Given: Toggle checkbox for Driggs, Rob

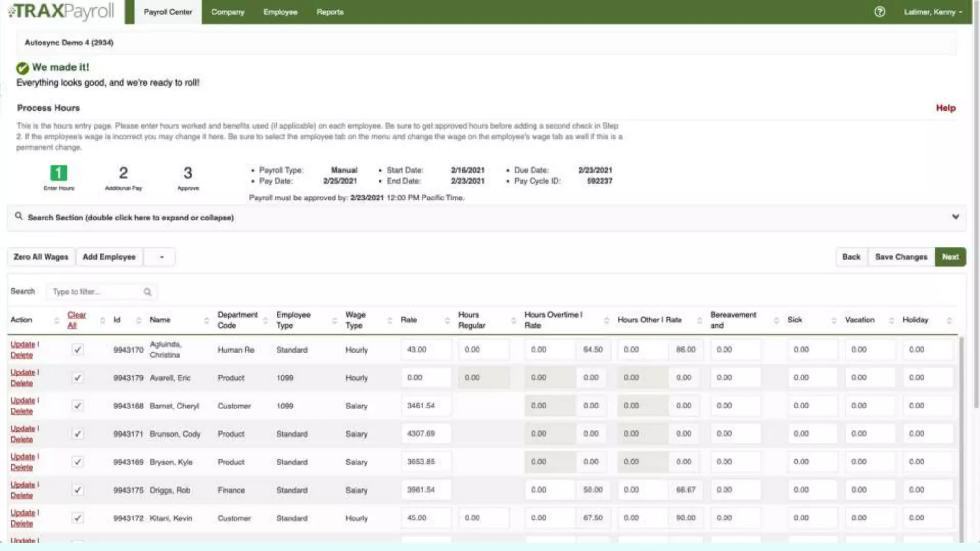Looking at the screenshot, I should pyautogui.click(x=77, y=490).
